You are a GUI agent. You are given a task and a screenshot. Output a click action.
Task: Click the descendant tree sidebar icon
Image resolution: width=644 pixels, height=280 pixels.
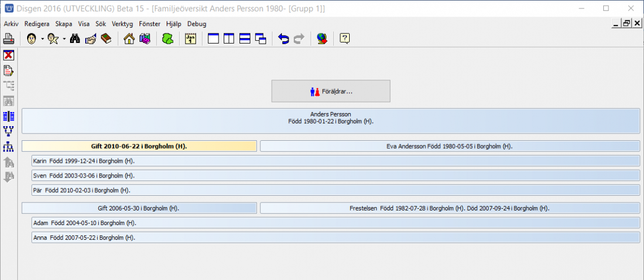pos(8,147)
